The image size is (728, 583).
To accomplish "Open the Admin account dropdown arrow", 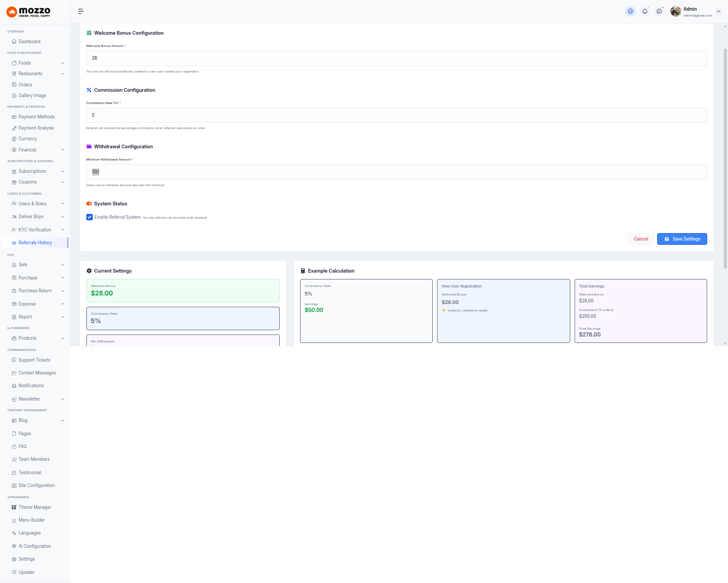I will point(718,11).
